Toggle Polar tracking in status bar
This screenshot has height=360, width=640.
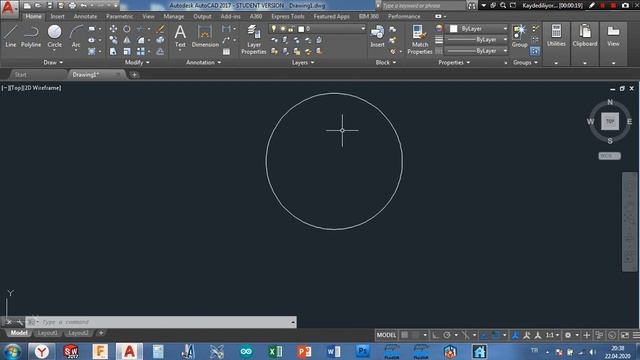pyautogui.click(x=447, y=335)
